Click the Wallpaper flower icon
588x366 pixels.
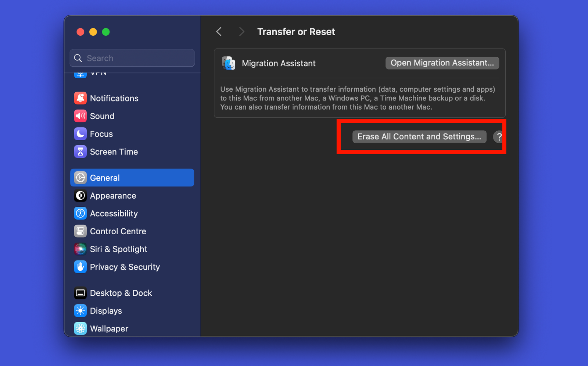click(80, 328)
